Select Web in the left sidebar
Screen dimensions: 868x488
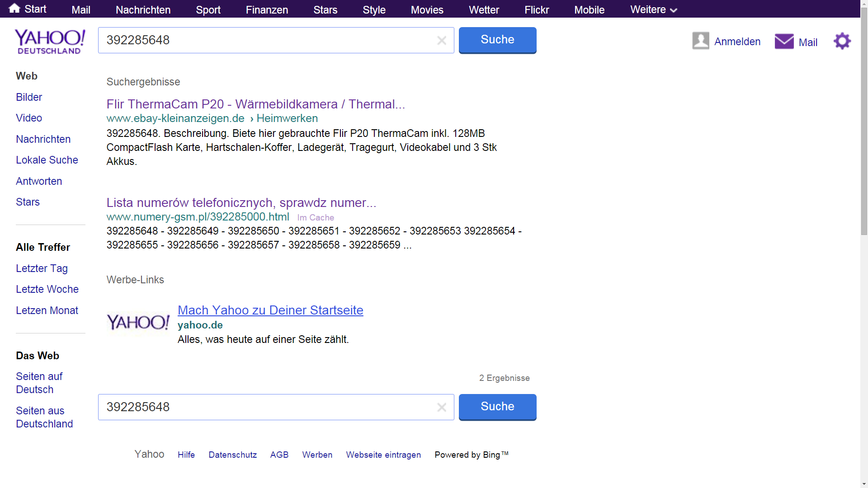coord(27,76)
